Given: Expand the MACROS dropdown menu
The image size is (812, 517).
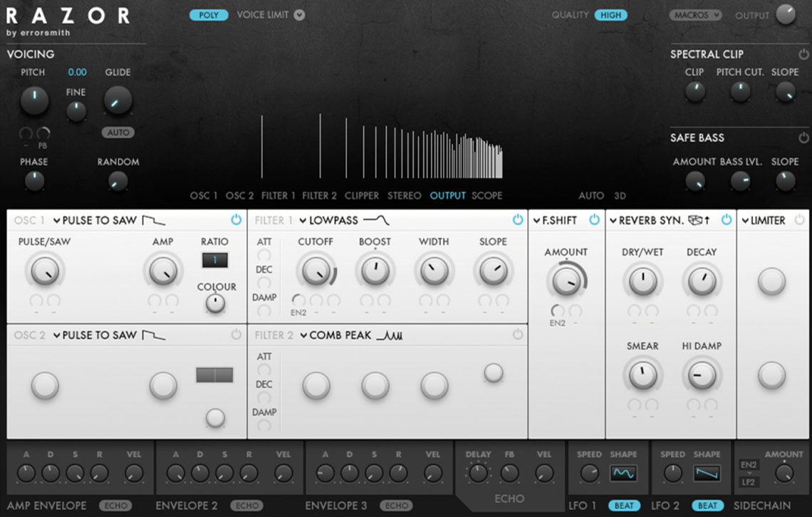Looking at the screenshot, I should tap(695, 14).
